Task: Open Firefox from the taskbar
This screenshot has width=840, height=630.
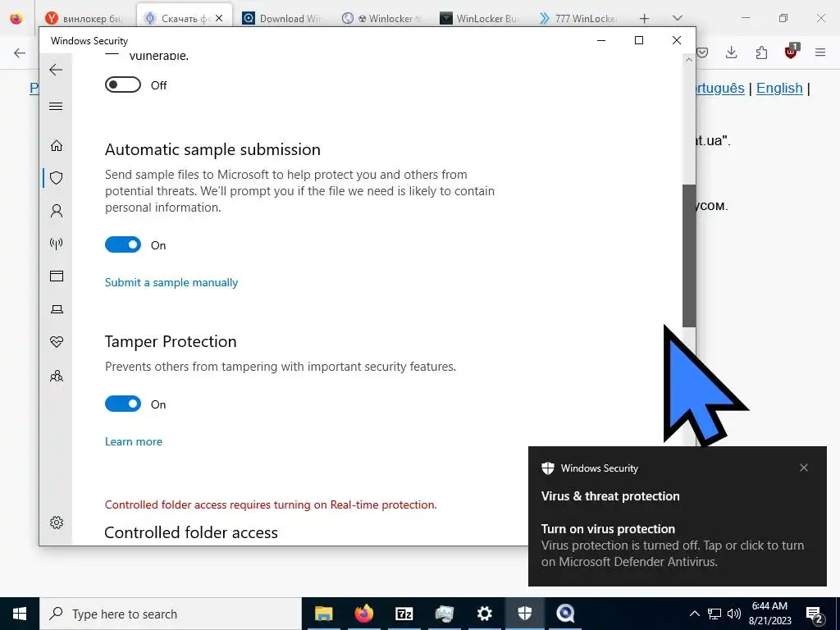Action: pos(363,614)
